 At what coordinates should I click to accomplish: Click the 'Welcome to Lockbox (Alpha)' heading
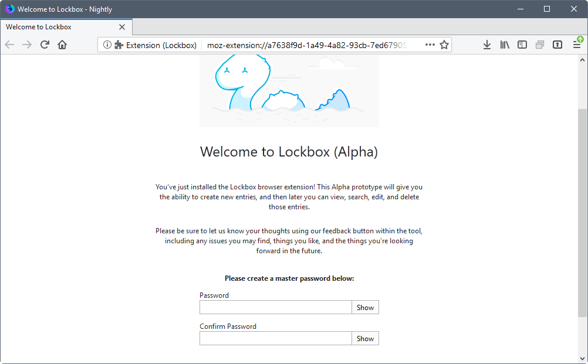click(x=289, y=152)
